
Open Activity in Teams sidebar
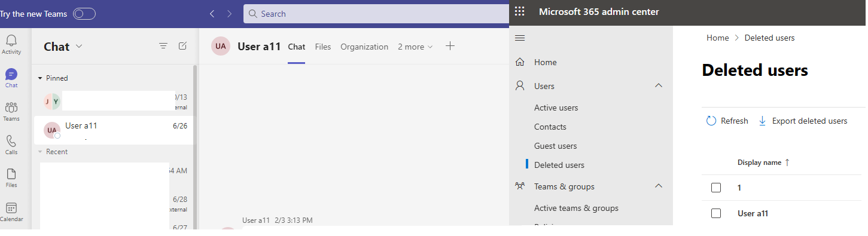click(11, 44)
